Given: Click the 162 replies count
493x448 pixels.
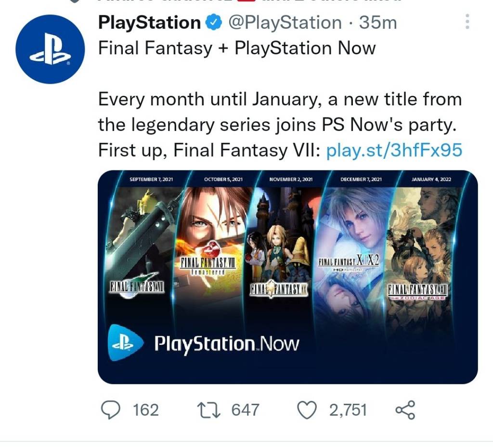Looking at the screenshot, I should click(145, 410).
